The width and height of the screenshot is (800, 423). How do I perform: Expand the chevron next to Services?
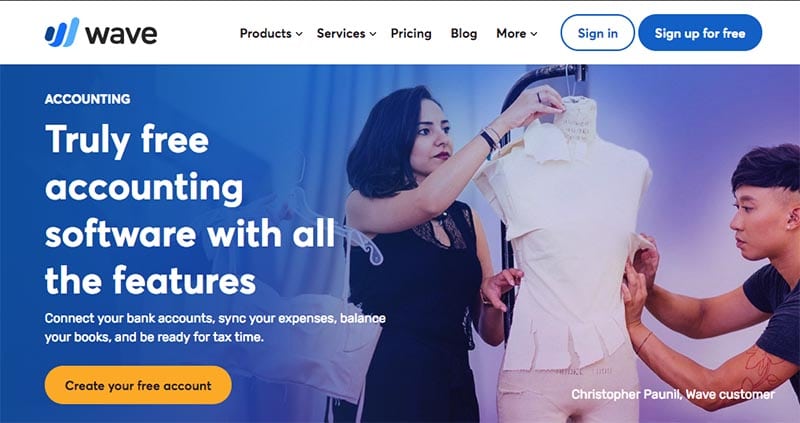point(373,34)
